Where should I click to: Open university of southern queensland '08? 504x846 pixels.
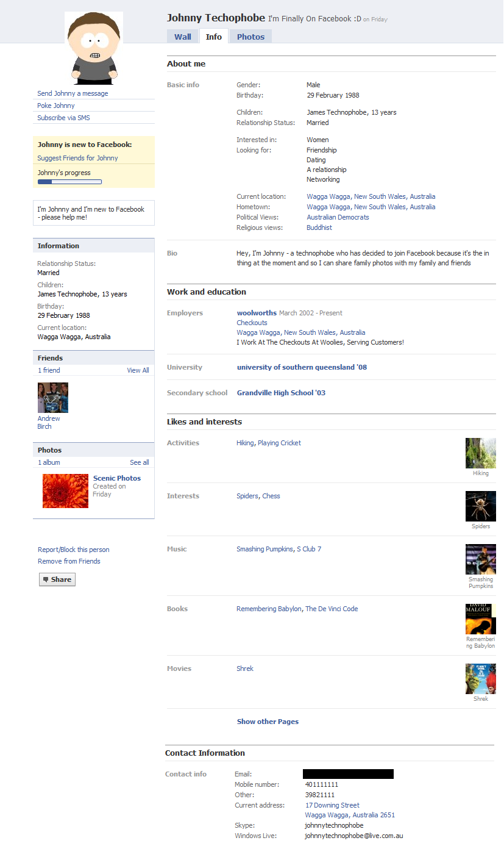tap(302, 367)
